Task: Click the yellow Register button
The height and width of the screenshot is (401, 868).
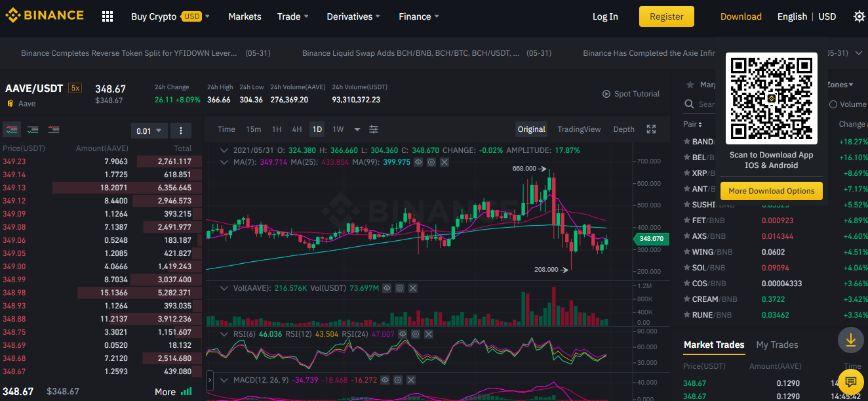Action: tap(667, 16)
